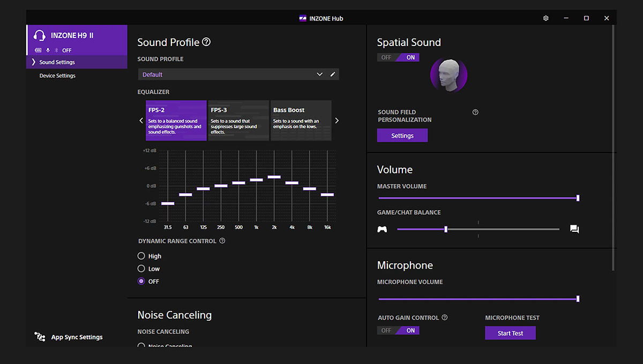The width and height of the screenshot is (643, 364).
Task: Click the INZONE Hub title text
Action: [326, 18]
